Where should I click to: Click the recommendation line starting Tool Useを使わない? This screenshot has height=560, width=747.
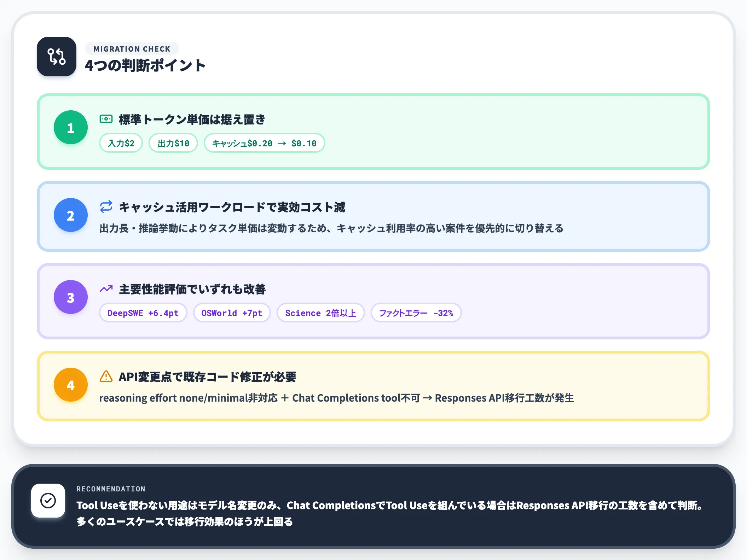click(x=389, y=506)
